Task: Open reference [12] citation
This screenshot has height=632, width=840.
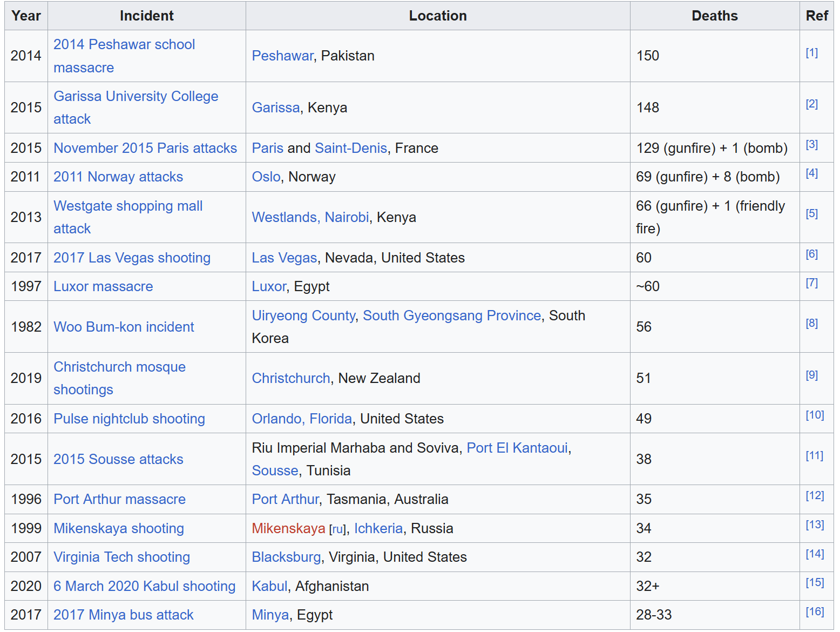Action: 815,495
